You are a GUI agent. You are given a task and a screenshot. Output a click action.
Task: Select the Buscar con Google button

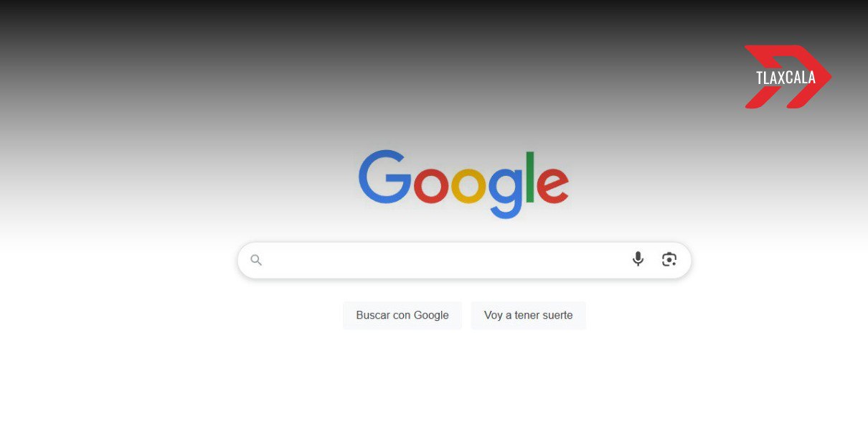pyautogui.click(x=402, y=315)
